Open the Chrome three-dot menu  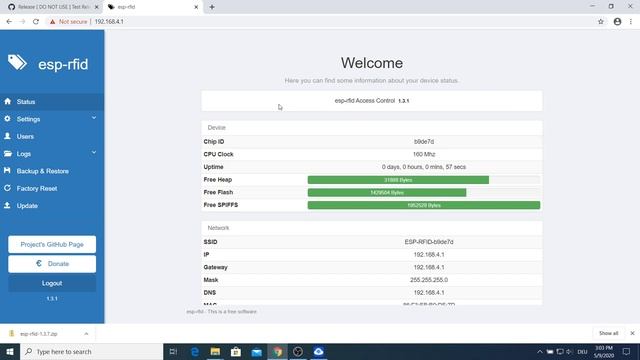click(631, 22)
